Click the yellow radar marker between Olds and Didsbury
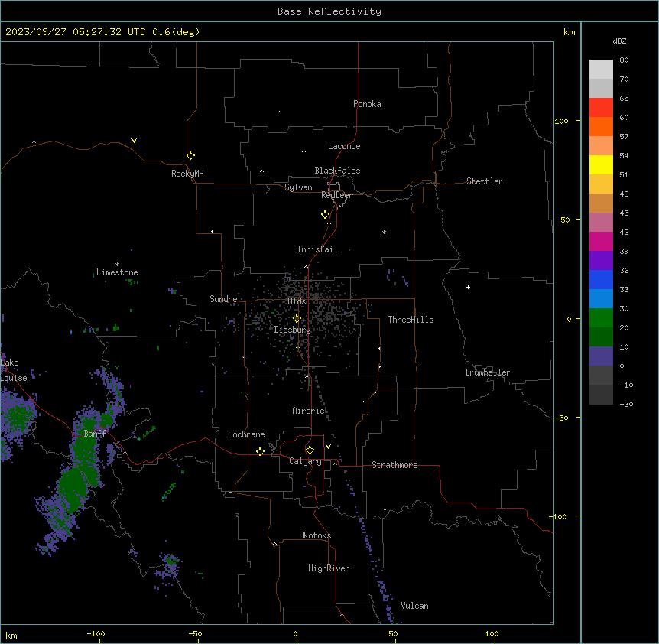Screen dimensions: 659x644 coord(297,319)
